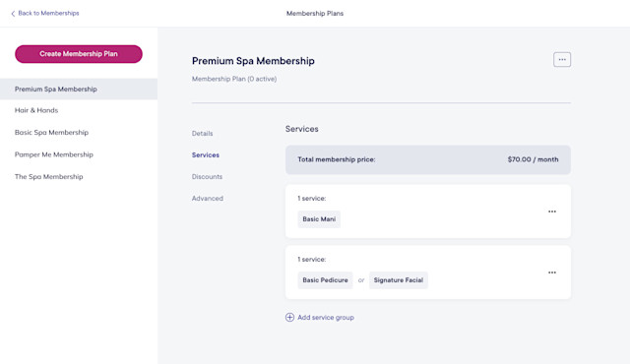Screen dimensions: 630x364
Task: Open Basic Mani group ellipsis menu
Action: (x=552, y=212)
